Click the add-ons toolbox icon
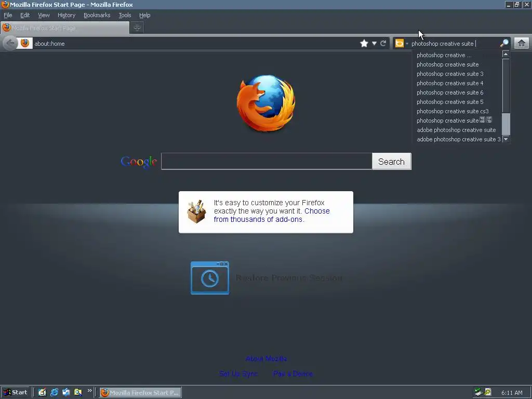 point(196,212)
